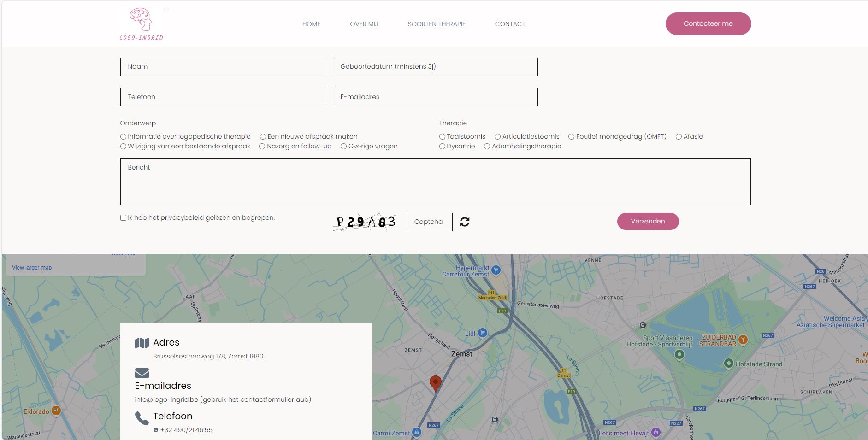
Task: Click the Logo-Ingrid brain logo
Action: point(141,24)
